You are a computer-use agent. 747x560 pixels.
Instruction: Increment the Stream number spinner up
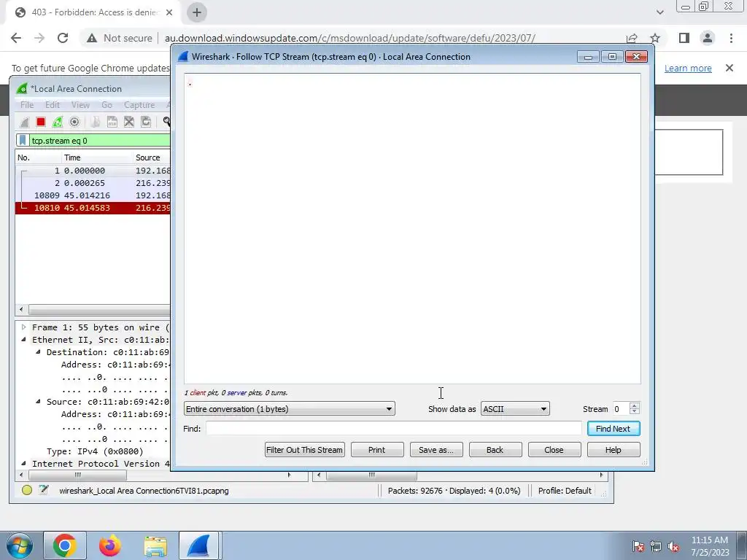pyautogui.click(x=634, y=405)
